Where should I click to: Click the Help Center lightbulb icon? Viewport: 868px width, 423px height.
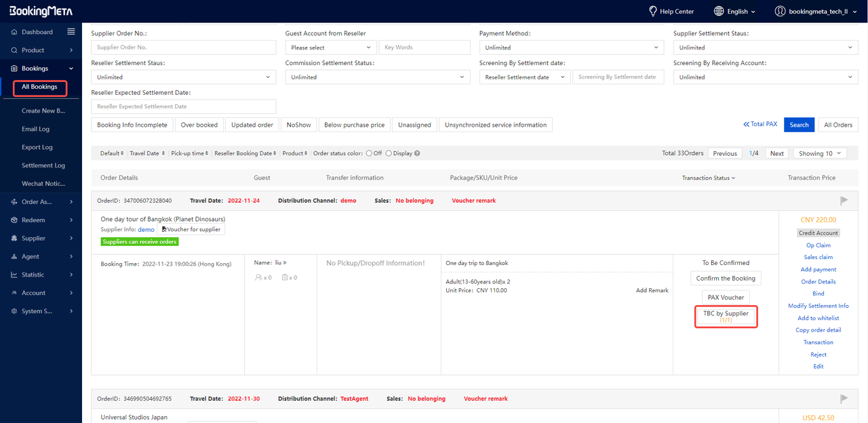[653, 12]
